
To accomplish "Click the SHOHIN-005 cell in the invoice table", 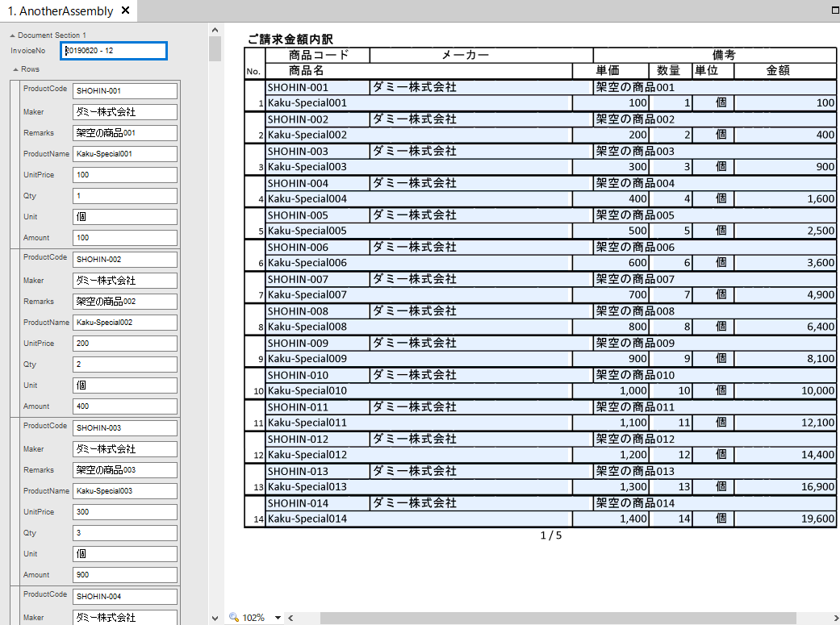I will pyautogui.click(x=318, y=215).
